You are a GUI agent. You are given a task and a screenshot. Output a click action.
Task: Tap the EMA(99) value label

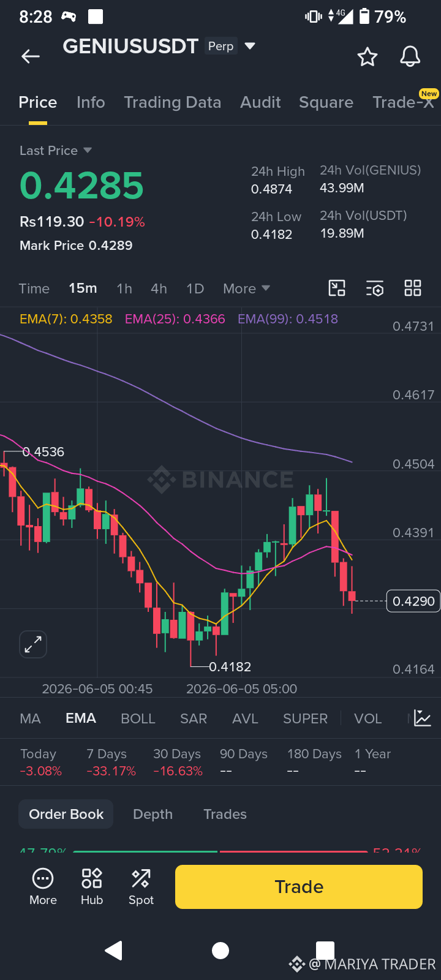(288, 319)
